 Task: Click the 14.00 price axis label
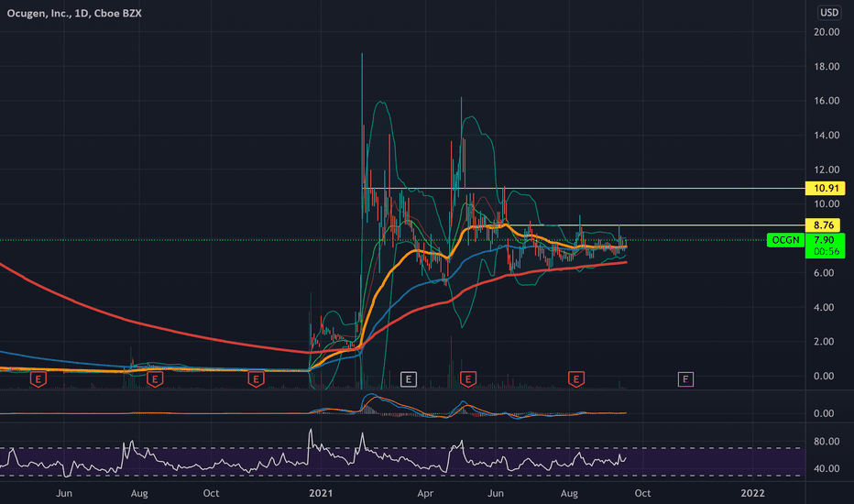point(827,135)
